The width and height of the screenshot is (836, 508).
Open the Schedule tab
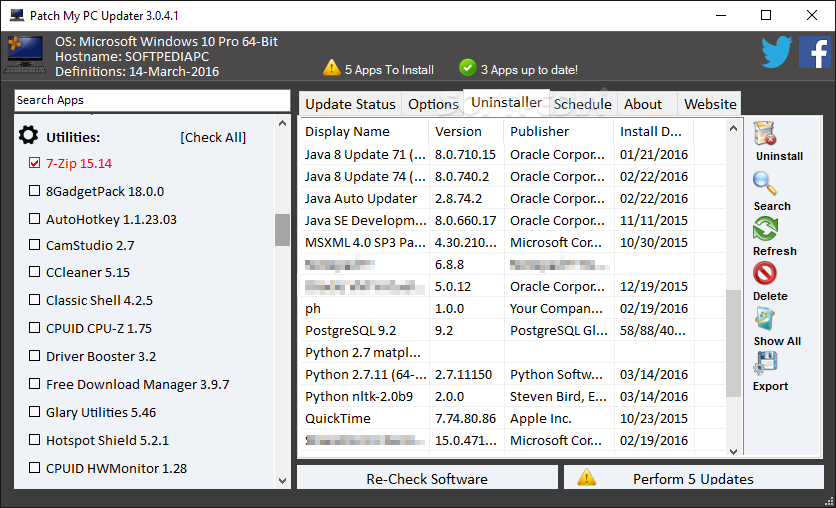tap(583, 104)
